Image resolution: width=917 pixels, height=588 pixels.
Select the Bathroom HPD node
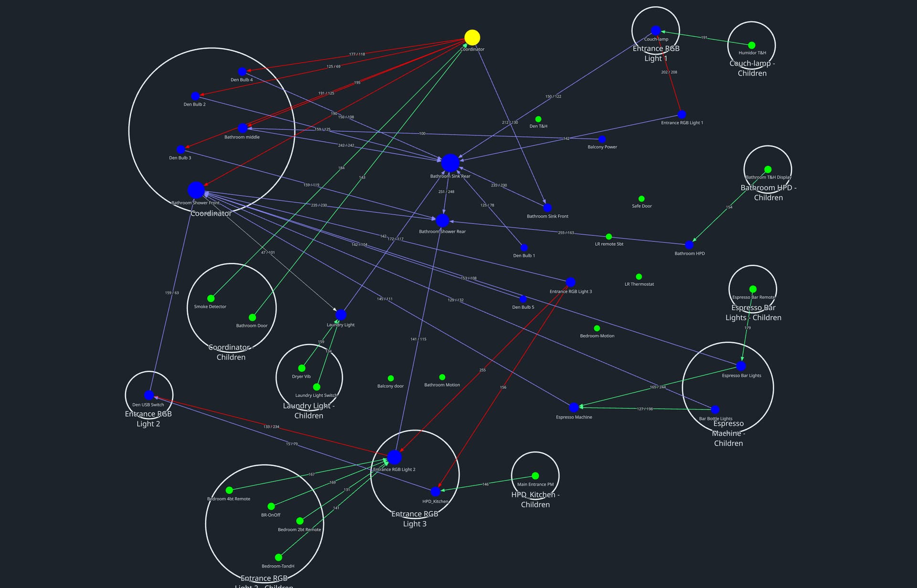(x=689, y=245)
